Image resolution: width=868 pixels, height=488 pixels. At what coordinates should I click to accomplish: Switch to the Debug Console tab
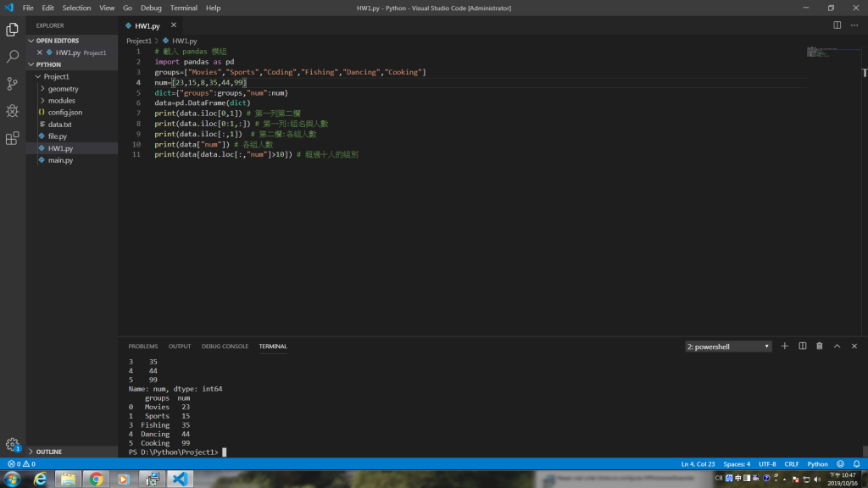pos(225,347)
